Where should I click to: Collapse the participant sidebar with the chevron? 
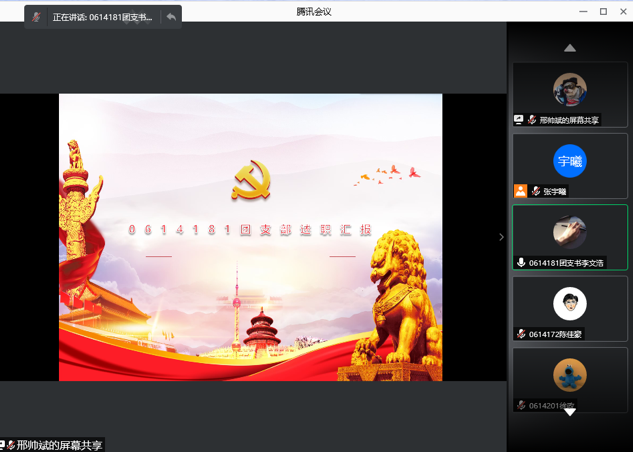(x=501, y=237)
